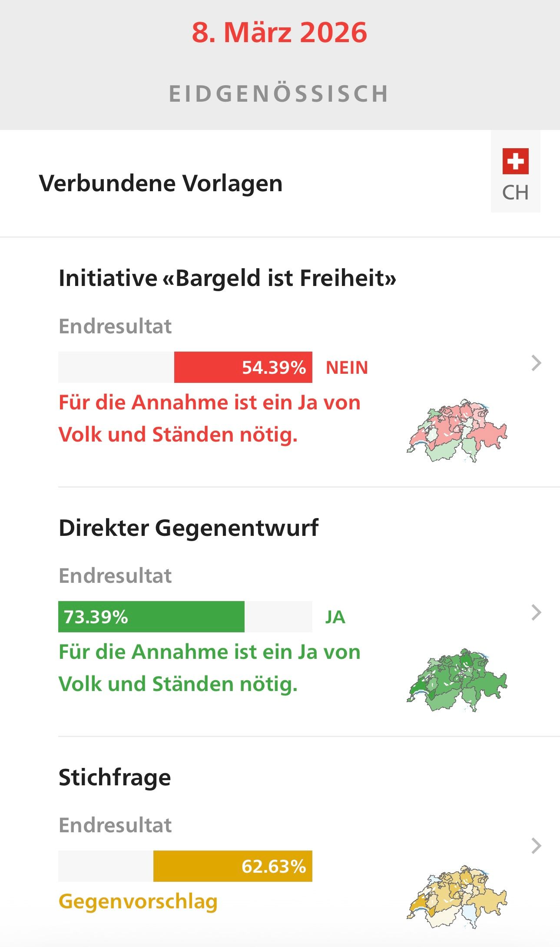Viewport: 560px width, 947px height.
Task: Select the EIDGENÖSSISCH section label
Action: [279, 94]
